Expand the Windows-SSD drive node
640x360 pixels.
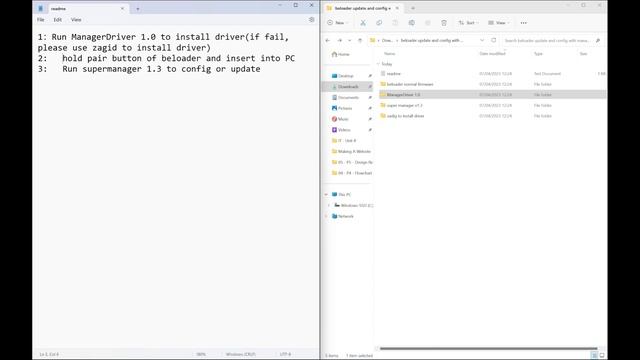329,205
